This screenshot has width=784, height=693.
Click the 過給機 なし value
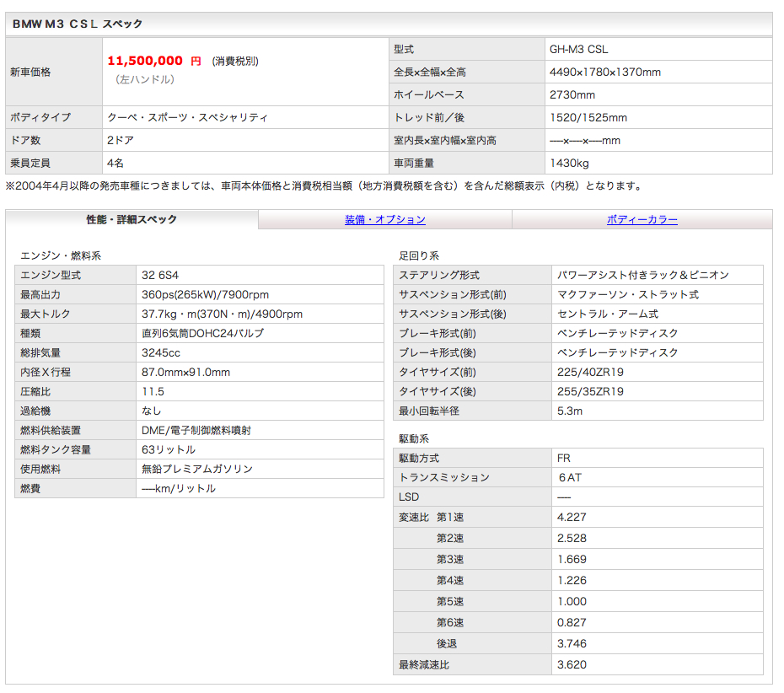click(x=151, y=411)
